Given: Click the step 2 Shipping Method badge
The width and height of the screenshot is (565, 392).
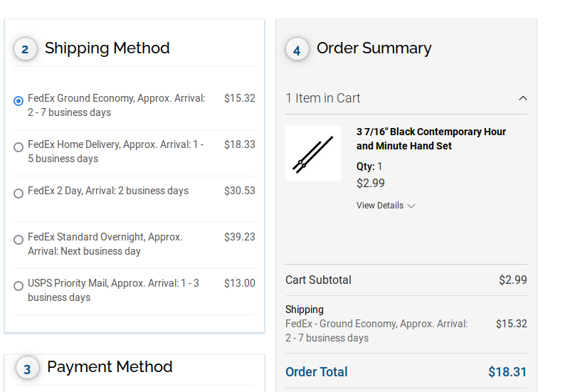Looking at the screenshot, I should (x=26, y=49).
